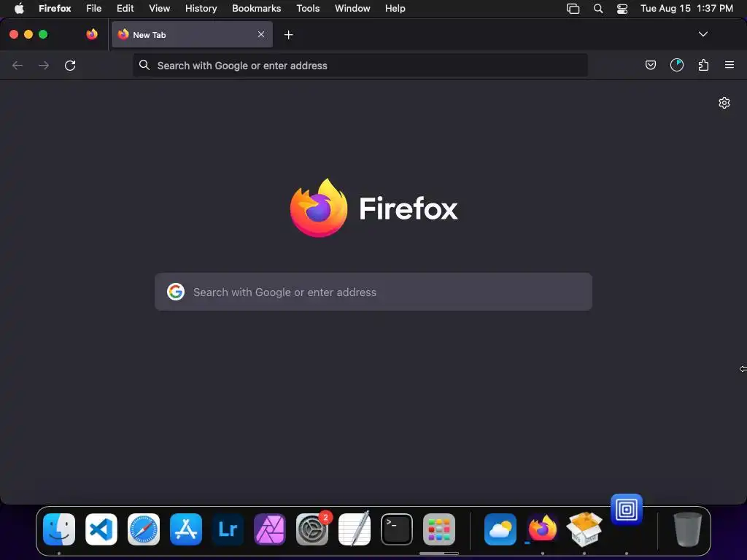Click the search magnifier in address bar
747x560 pixels.
[144, 65]
